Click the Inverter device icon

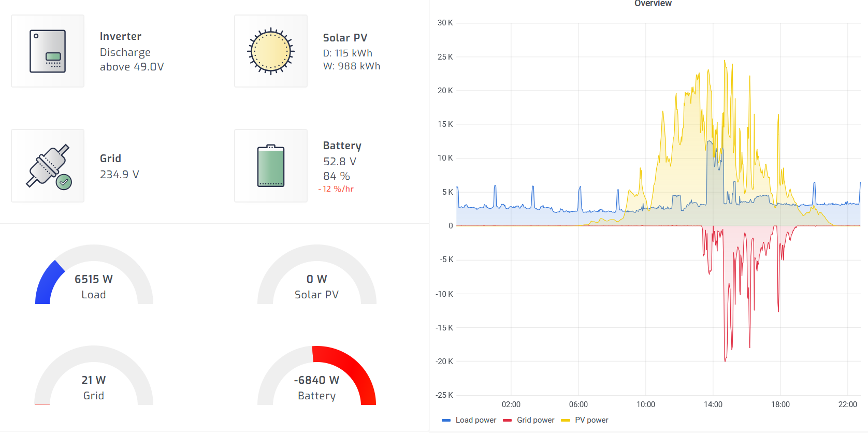point(48,51)
